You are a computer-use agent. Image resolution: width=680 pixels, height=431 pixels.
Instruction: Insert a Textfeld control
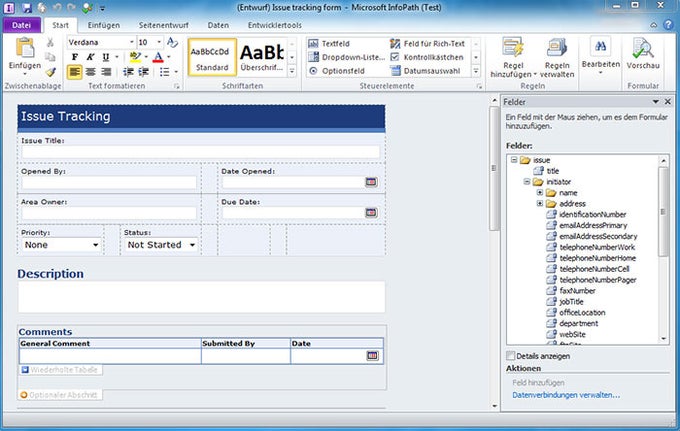(329, 43)
